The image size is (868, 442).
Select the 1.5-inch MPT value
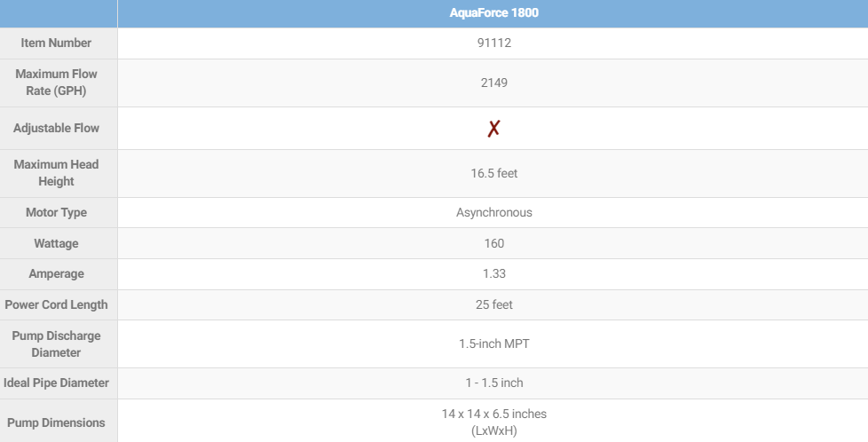[493, 344]
